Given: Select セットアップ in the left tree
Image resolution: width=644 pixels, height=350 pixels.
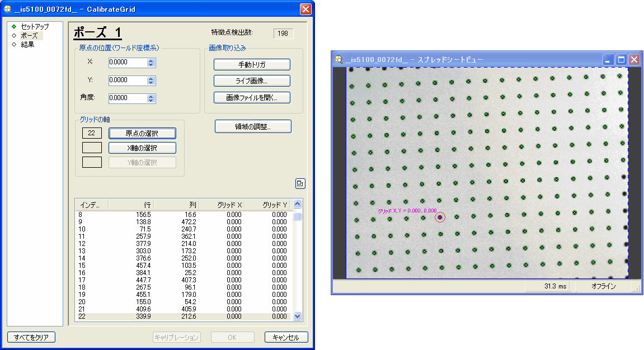Looking at the screenshot, I should point(34,26).
